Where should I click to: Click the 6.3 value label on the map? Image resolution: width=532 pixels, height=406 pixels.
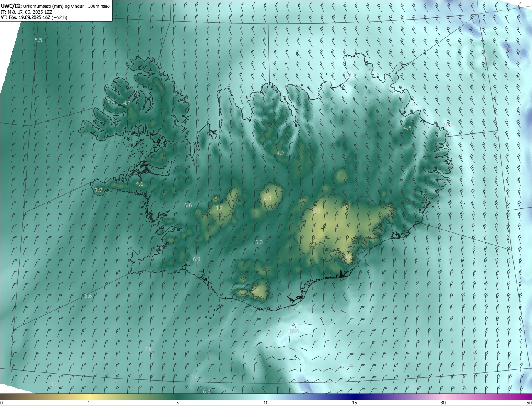tap(259, 242)
